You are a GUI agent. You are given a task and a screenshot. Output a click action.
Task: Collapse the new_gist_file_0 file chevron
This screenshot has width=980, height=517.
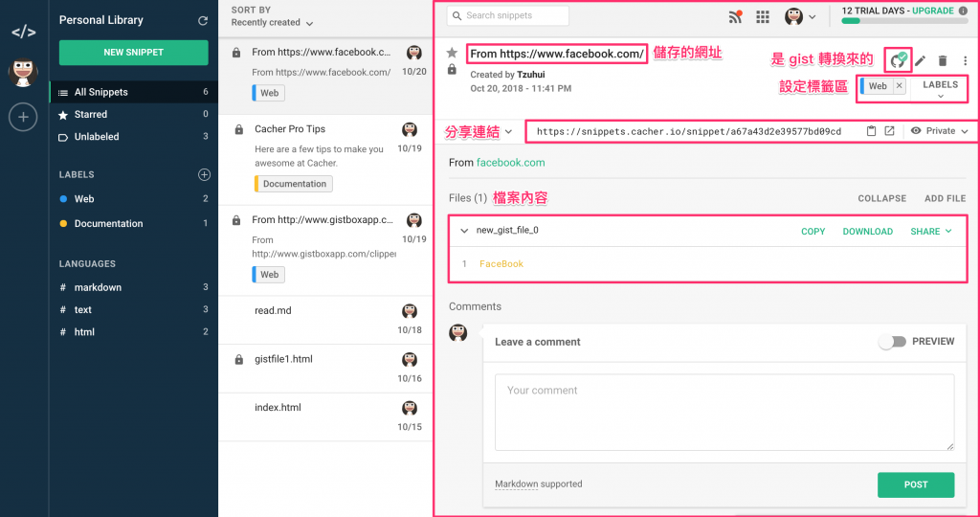(x=464, y=231)
